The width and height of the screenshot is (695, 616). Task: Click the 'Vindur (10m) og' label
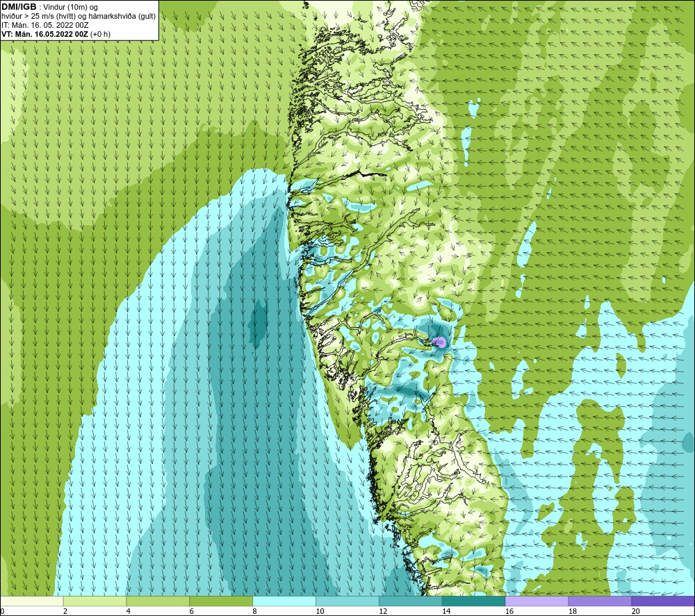pyautogui.click(x=72, y=8)
